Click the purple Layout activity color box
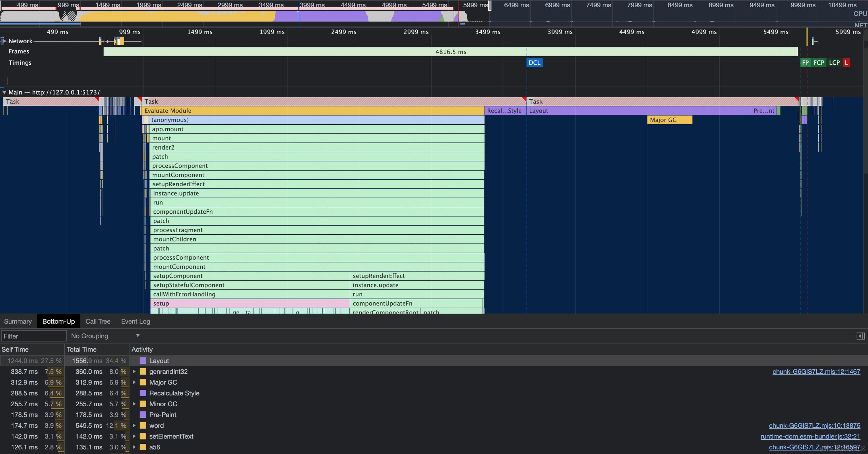 (x=143, y=361)
